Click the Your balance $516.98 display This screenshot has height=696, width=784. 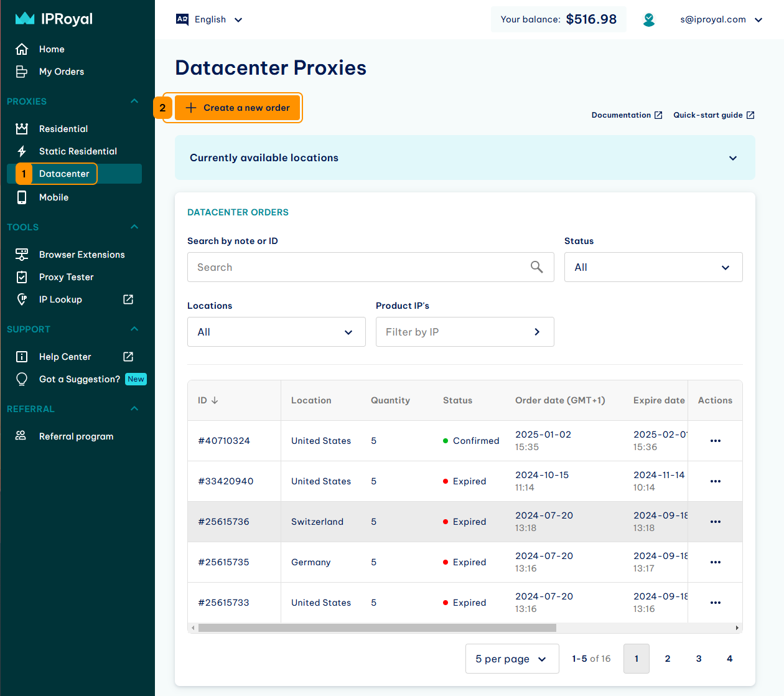tap(559, 19)
